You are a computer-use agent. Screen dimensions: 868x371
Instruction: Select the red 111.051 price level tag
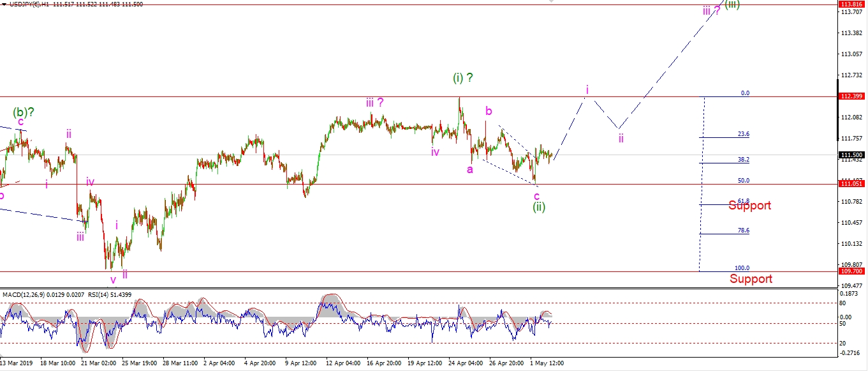pyautogui.click(x=851, y=184)
